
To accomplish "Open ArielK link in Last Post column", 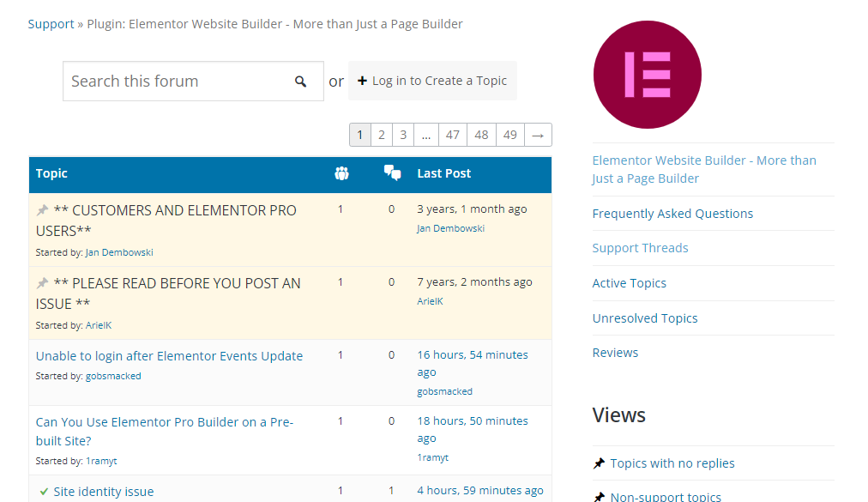I will pos(430,301).
